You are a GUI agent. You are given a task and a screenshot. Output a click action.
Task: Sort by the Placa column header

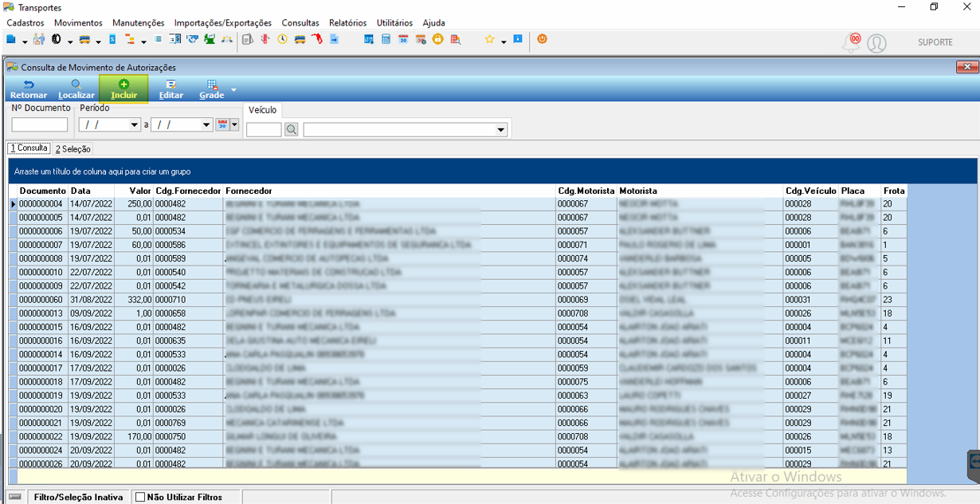coord(860,191)
